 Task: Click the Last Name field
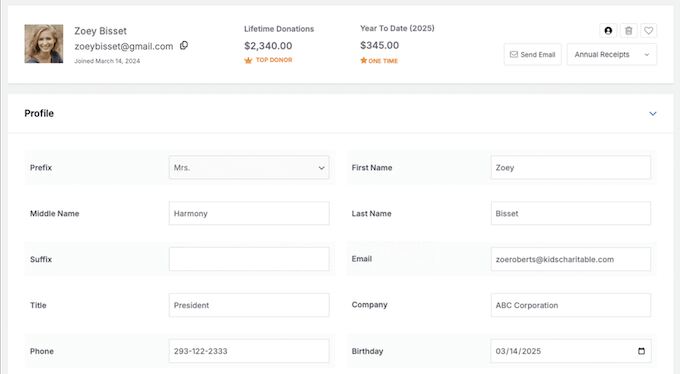coord(571,213)
